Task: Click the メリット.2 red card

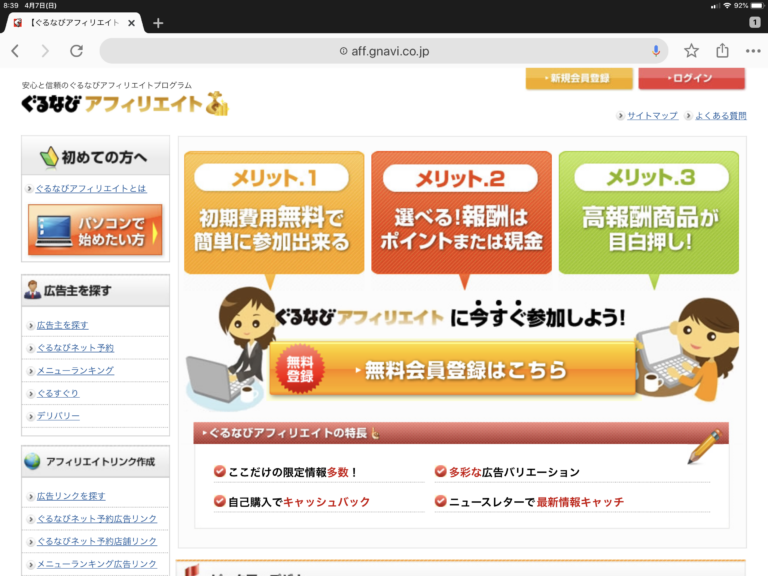Action: point(461,213)
